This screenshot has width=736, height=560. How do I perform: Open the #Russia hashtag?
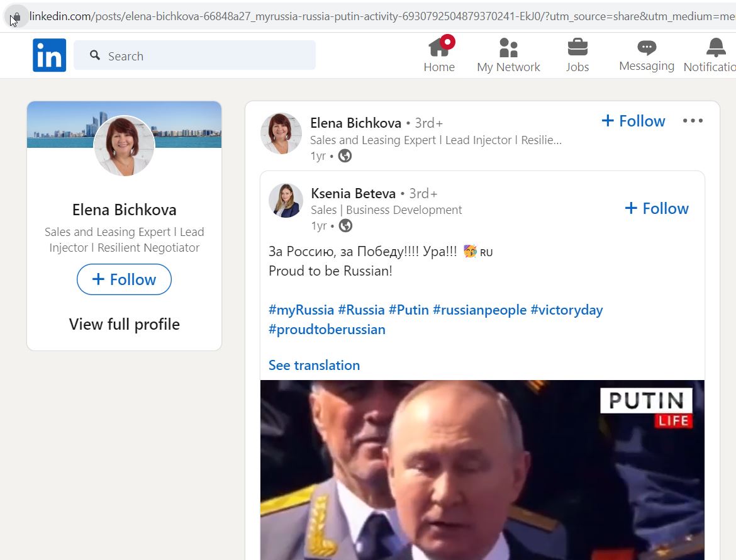[x=361, y=310]
